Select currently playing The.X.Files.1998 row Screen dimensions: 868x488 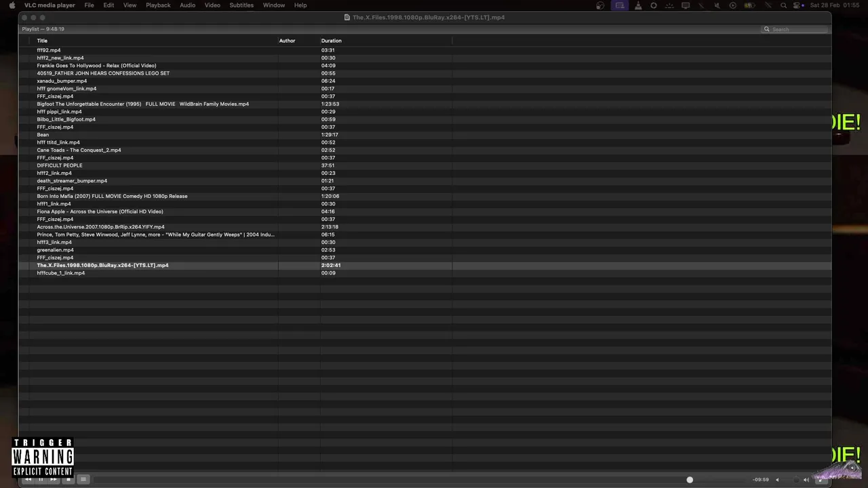point(102,265)
